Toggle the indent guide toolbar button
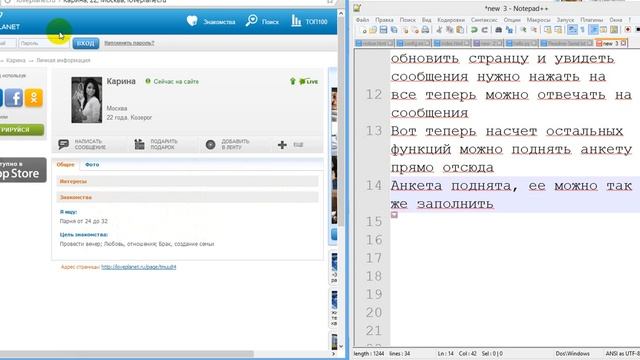Image resolution: width=640 pixels, height=360 pixels. pos(593,30)
